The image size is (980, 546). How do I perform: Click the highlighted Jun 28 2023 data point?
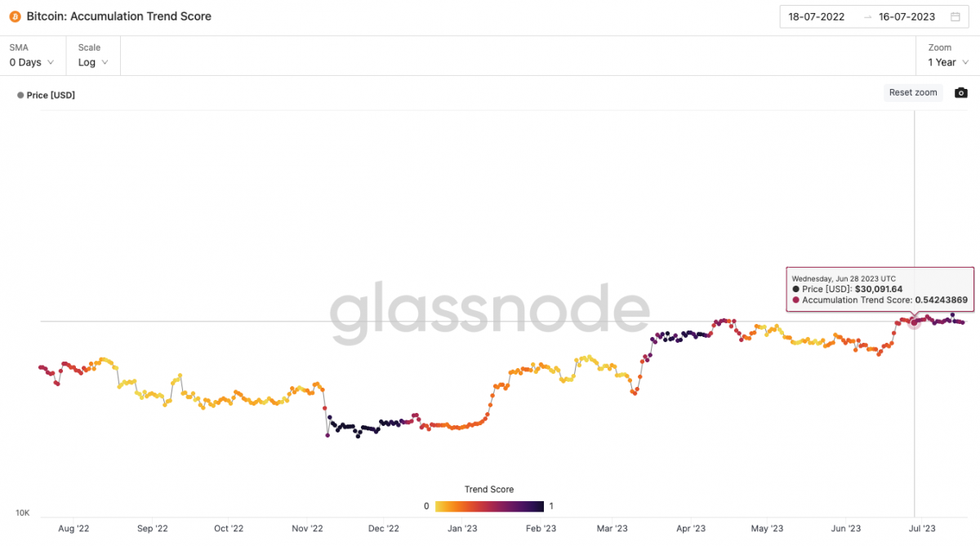(915, 322)
